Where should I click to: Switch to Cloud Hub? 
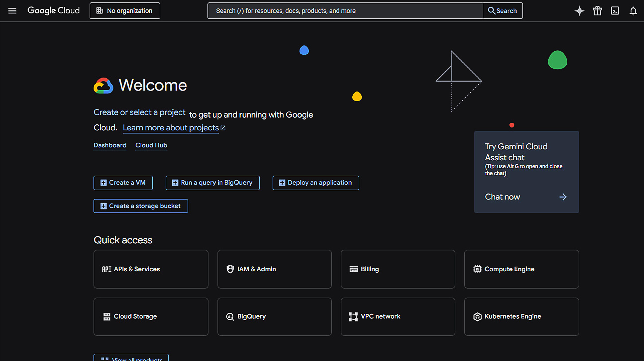(x=151, y=145)
